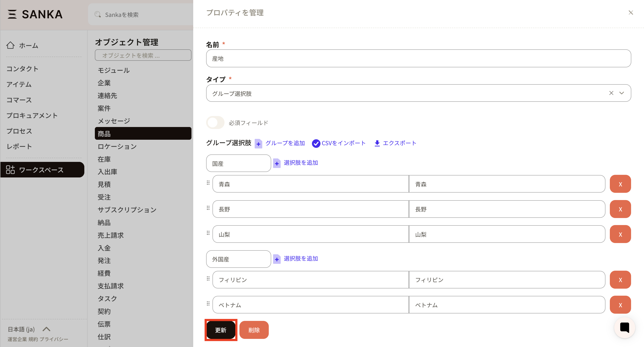This screenshot has height=347, width=644.
Task: Open the 運営企業 footer link
Action: click(x=17, y=339)
